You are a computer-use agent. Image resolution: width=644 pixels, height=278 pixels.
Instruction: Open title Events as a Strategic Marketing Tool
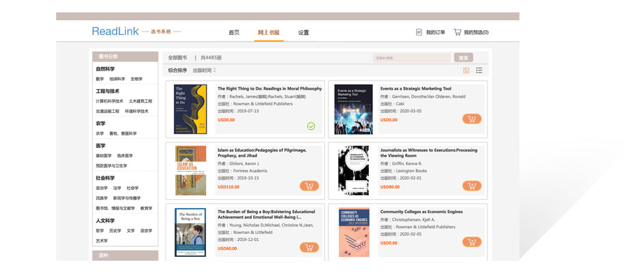point(415,89)
